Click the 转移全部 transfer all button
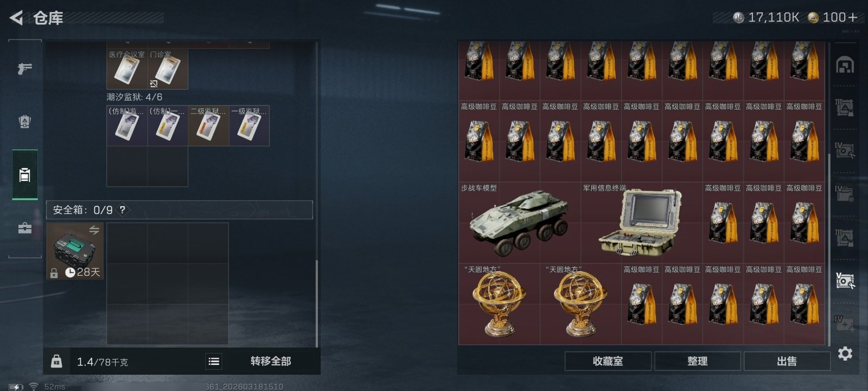The height and width of the screenshot is (391, 868). click(x=271, y=361)
